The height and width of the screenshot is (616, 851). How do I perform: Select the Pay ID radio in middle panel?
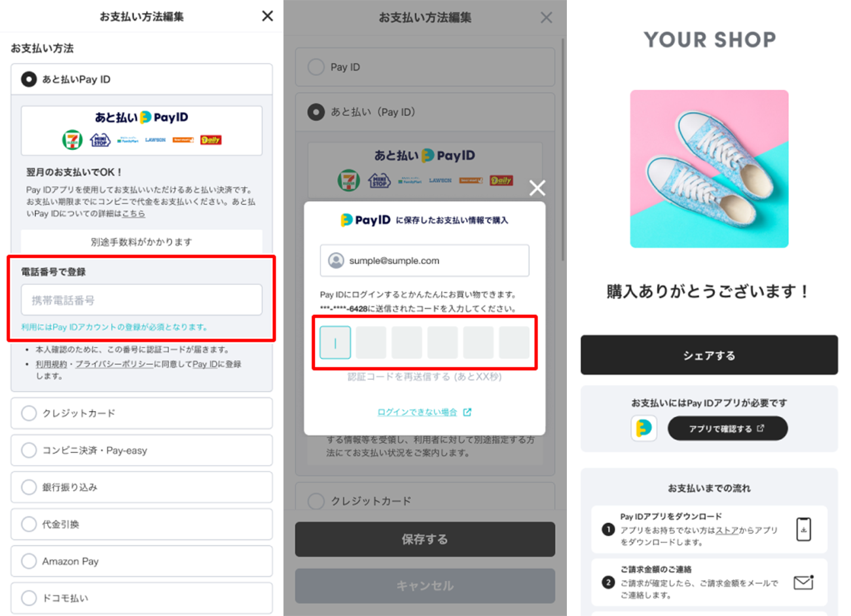coord(316,67)
